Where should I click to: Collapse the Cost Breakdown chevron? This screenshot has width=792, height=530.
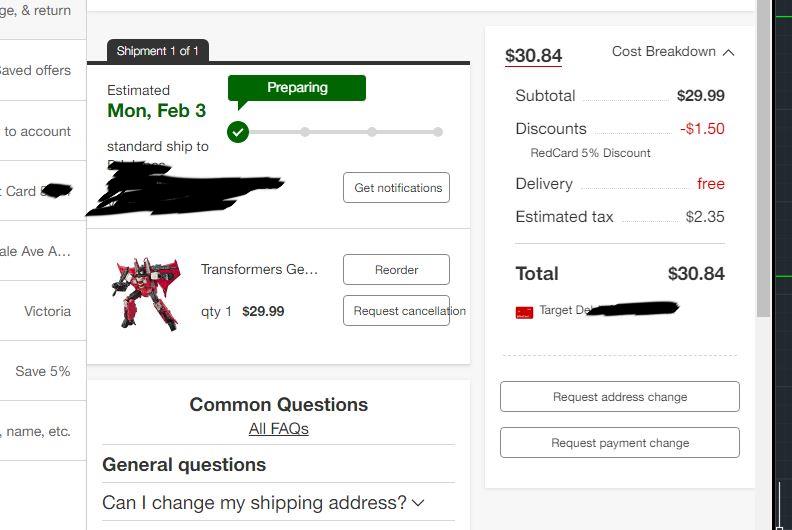point(728,52)
